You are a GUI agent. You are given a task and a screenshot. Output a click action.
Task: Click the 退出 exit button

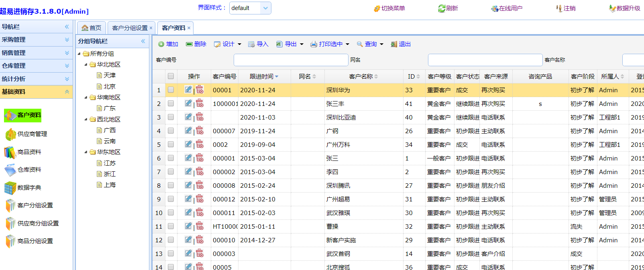point(401,44)
